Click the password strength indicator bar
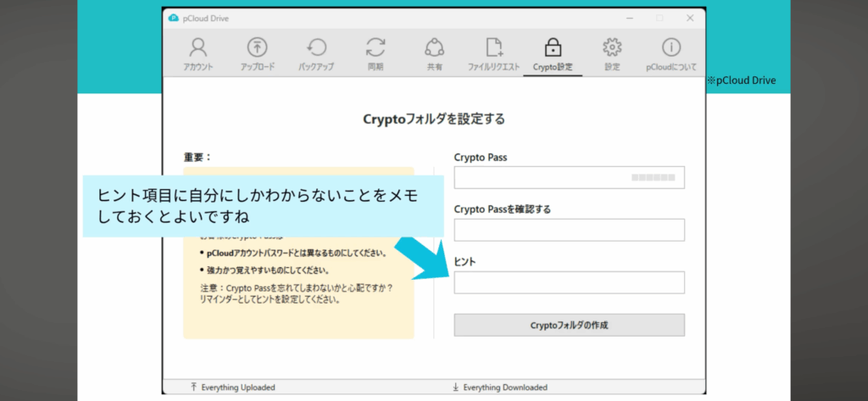 [654, 178]
